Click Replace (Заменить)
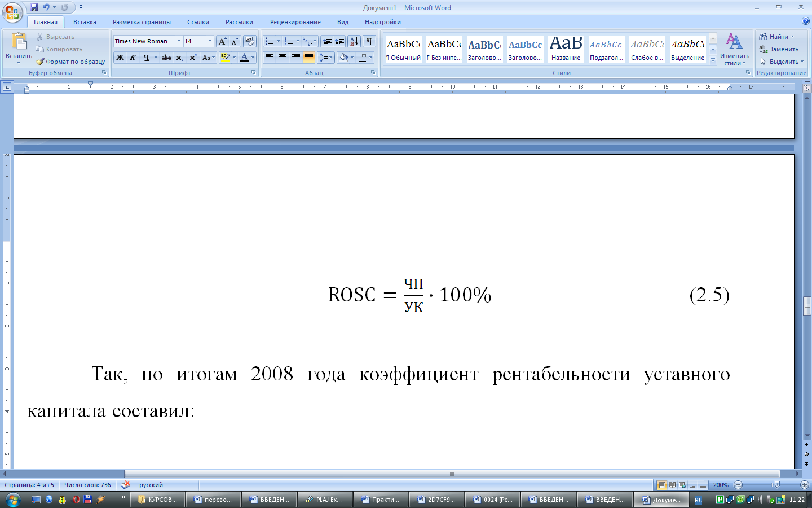812x508 pixels. tap(779, 49)
